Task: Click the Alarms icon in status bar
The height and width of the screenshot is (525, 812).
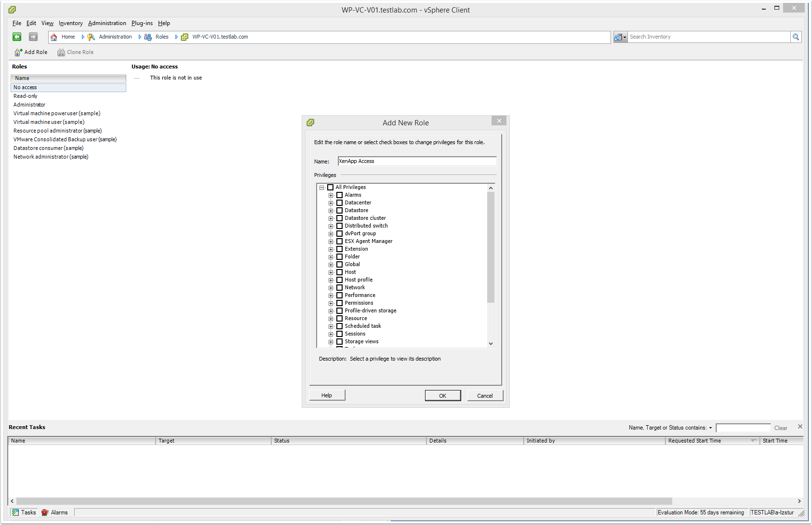Action: (45, 512)
